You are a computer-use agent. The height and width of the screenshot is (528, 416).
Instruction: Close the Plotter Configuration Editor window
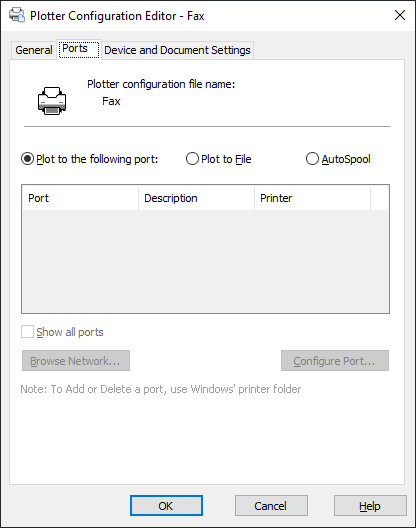399,15
